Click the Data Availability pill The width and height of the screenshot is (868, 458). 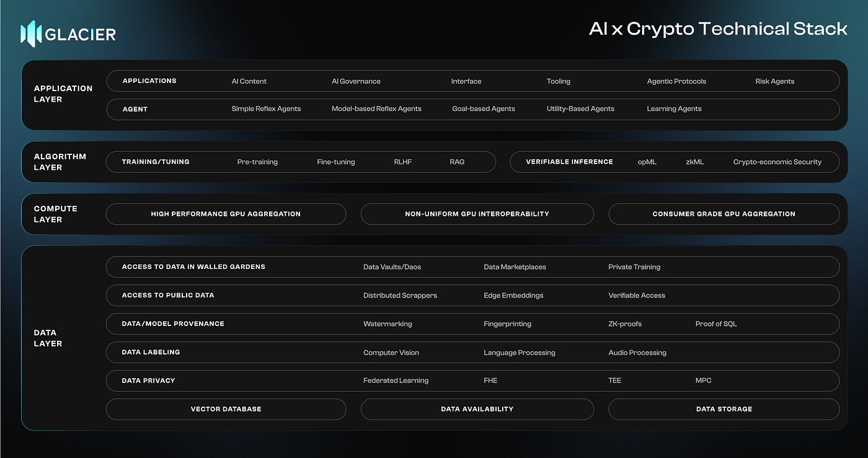click(x=477, y=409)
